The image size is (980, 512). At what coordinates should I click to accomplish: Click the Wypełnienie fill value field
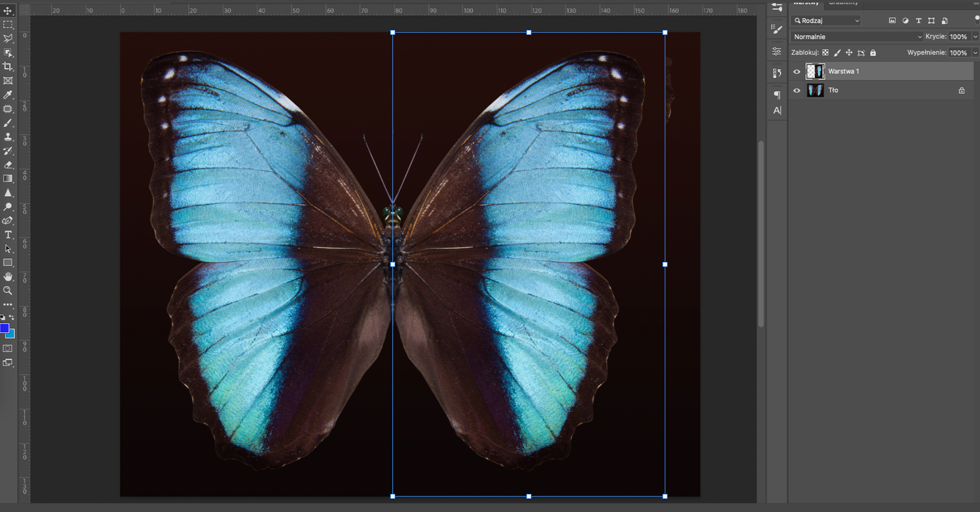click(958, 53)
